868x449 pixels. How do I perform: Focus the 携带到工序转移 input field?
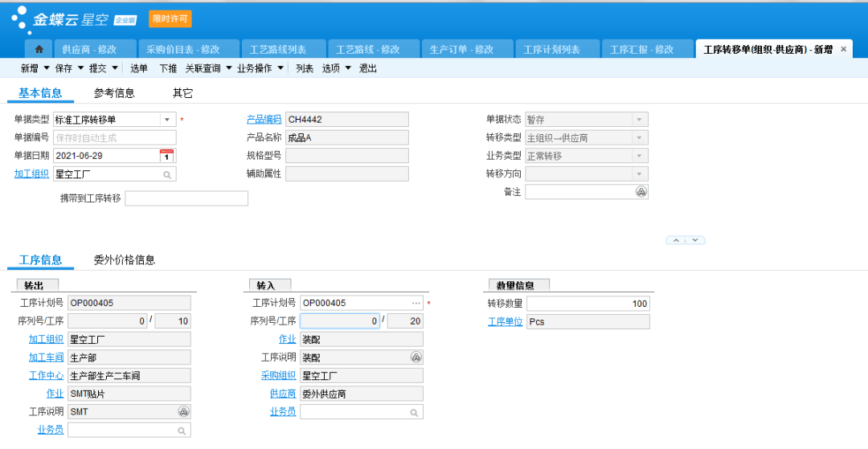point(186,198)
